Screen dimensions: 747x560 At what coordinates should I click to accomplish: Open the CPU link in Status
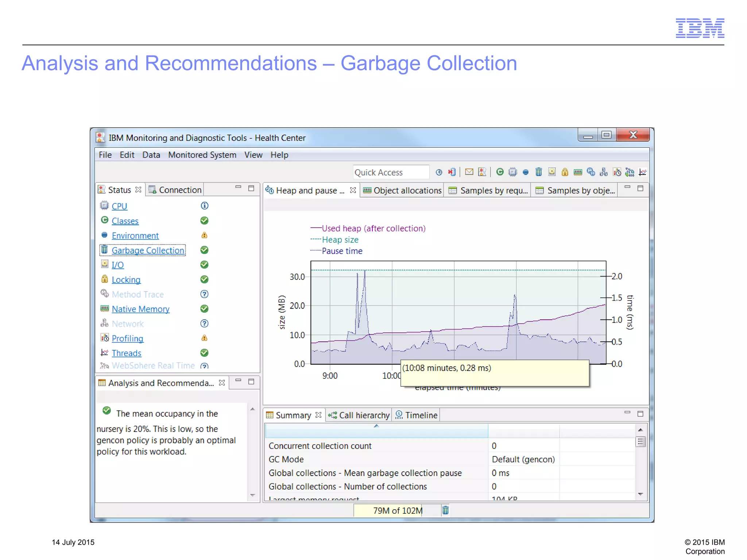click(x=119, y=206)
